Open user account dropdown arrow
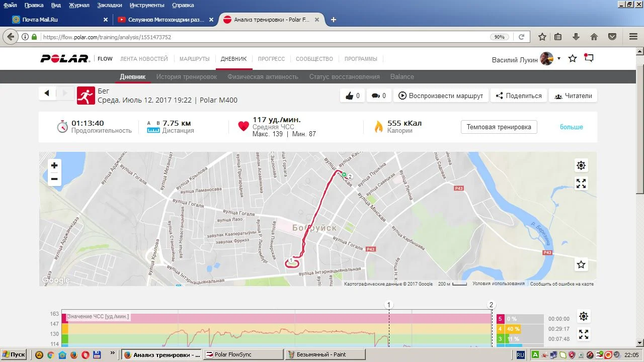Screen dimensions: 644x362 tap(558, 59)
